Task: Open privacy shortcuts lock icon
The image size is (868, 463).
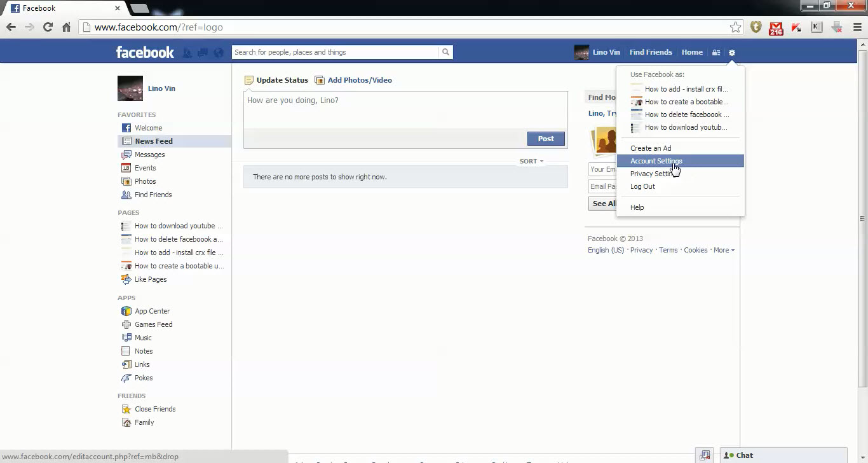Action: click(716, 53)
